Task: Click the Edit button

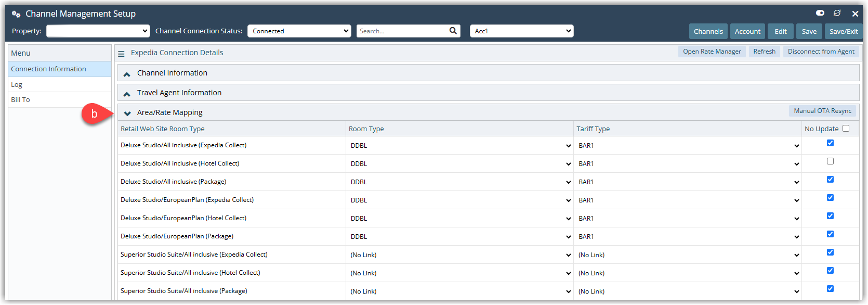Action: (x=781, y=31)
